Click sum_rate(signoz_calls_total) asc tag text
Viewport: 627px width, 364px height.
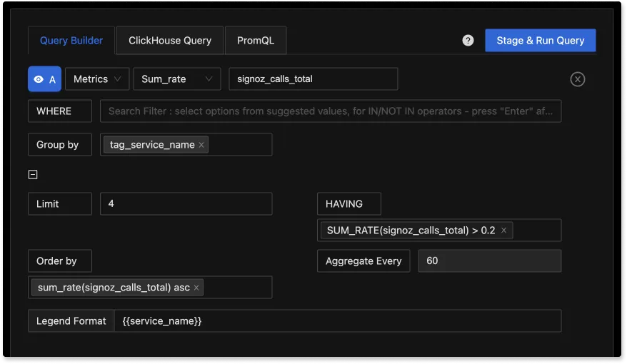click(114, 288)
